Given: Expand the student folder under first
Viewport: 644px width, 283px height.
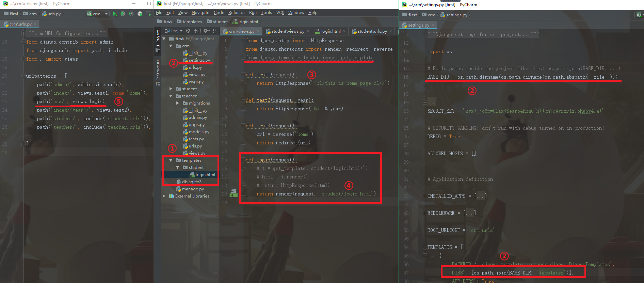Looking at the screenshot, I should (171, 89).
